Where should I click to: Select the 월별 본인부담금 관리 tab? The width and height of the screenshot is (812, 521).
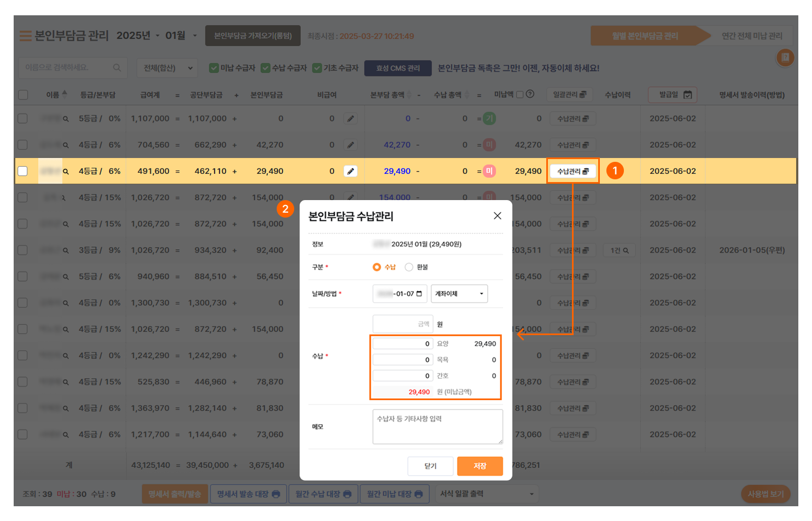click(x=645, y=36)
